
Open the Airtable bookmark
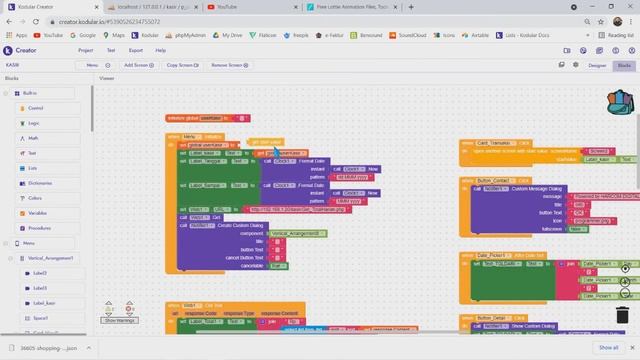click(x=476, y=36)
